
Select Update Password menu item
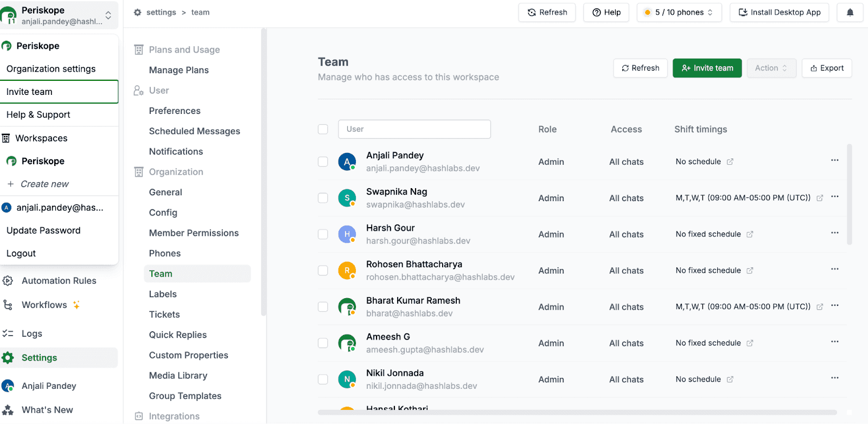click(x=59, y=230)
